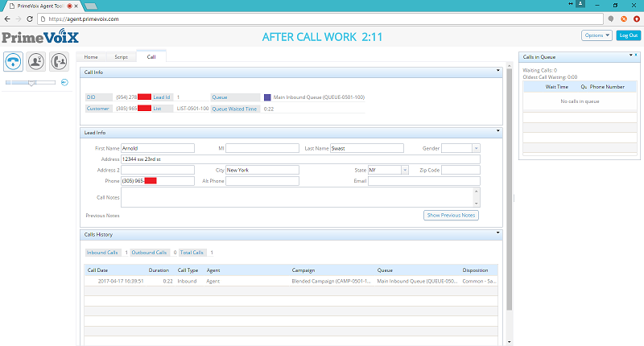The height and width of the screenshot is (346, 644).
Task: Close the Calls in Queue panel
Action: click(636, 55)
